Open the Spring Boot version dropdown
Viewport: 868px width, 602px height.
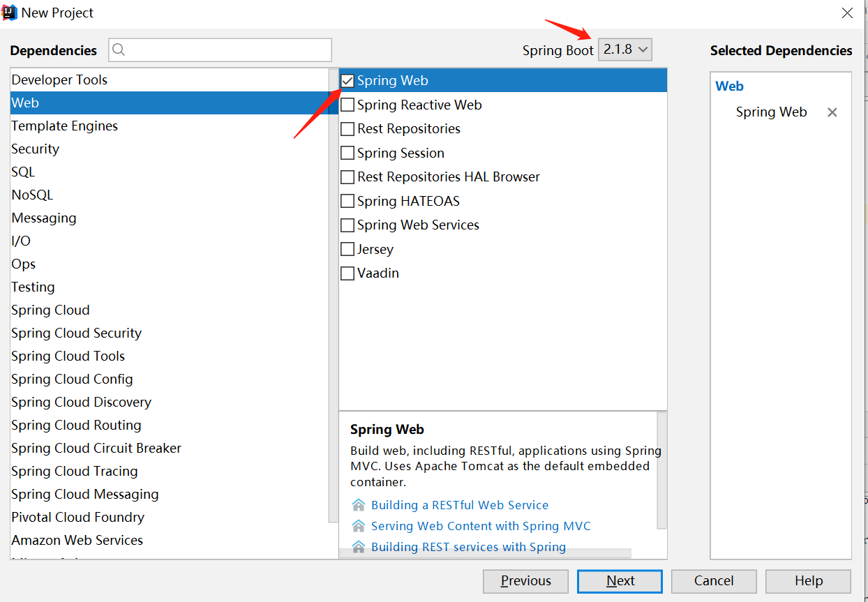[x=625, y=50]
